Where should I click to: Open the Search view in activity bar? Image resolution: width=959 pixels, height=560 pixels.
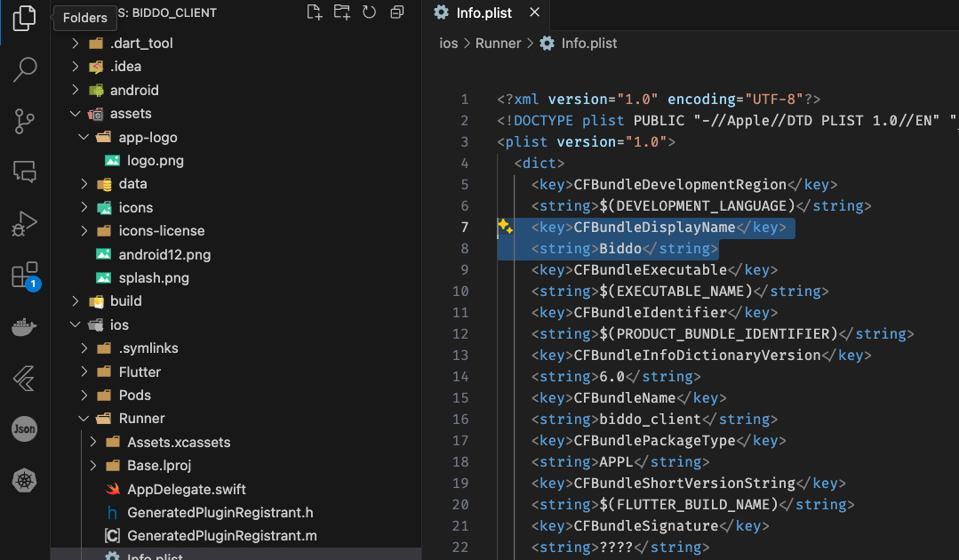pos(25,69)
